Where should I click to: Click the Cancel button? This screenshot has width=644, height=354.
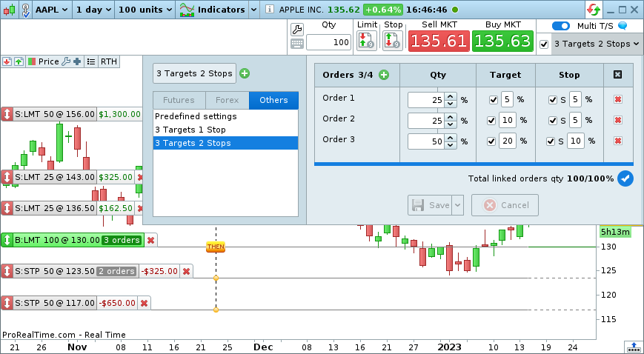[505, 205]
